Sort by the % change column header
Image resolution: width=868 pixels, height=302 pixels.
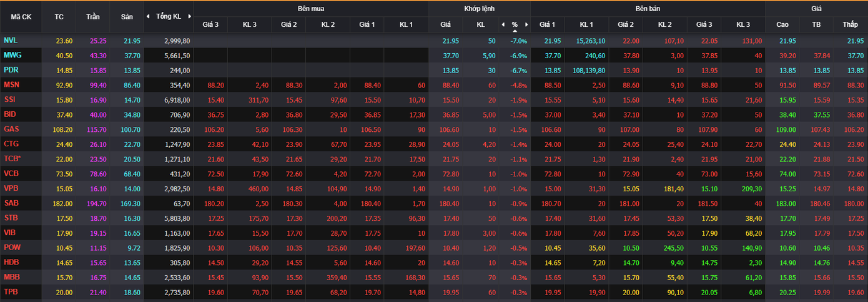(x=515, y=25)
